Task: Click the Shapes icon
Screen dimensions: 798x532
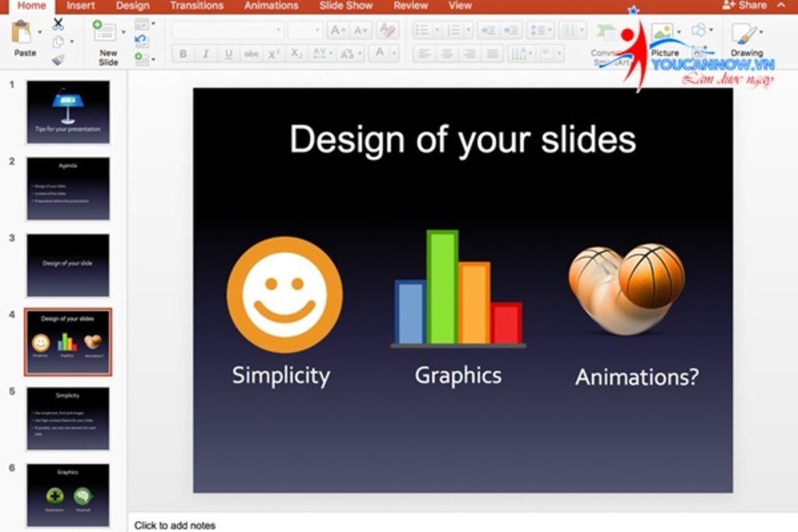Action: (699, 30)
